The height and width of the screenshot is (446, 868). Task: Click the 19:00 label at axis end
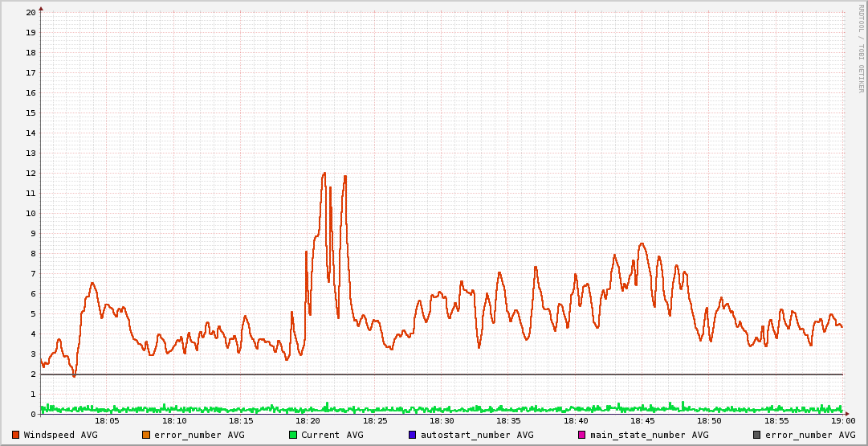842,420
